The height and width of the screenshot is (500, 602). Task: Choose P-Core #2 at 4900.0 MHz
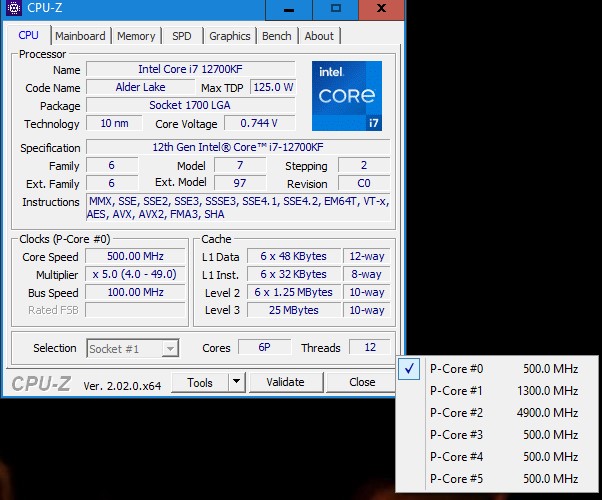(497, 413)
